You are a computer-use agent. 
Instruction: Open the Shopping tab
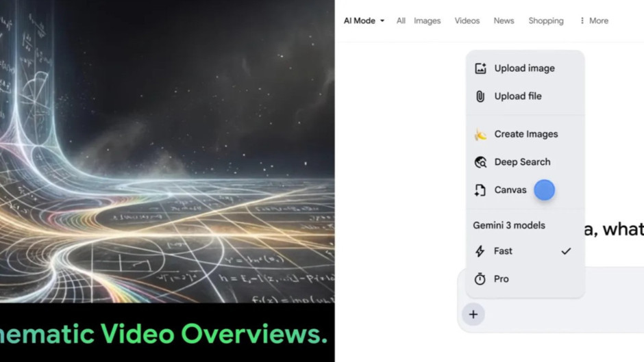pos(546,21)
